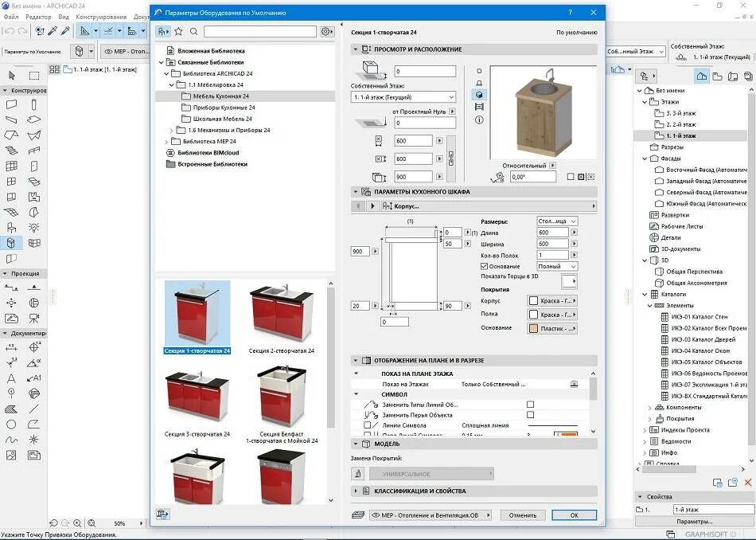Click the zoom in magnifier at bottom
756x540 pixels.
[77, 523]
